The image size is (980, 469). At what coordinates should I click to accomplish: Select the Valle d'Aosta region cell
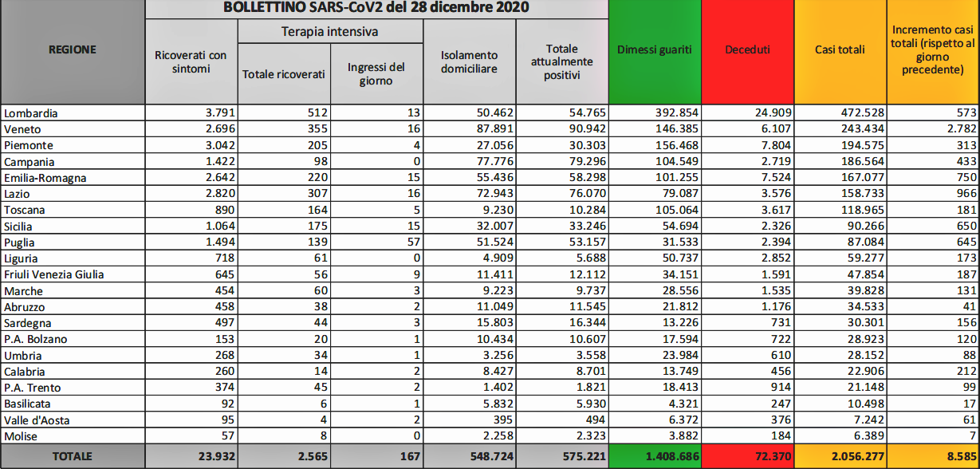click(34, 420)
